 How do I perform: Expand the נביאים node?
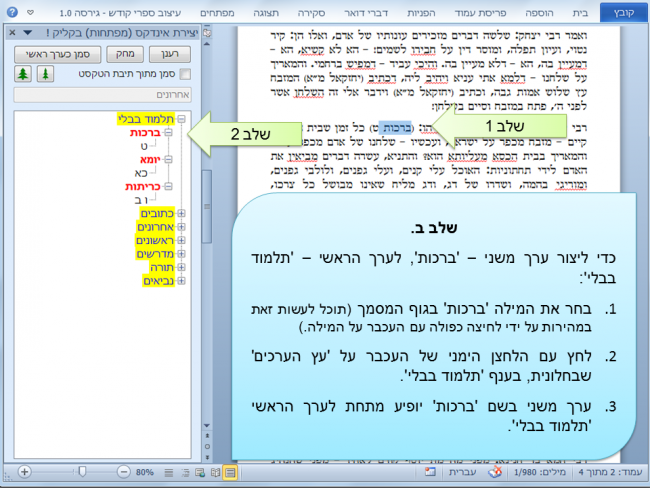[x=182, y=281]
